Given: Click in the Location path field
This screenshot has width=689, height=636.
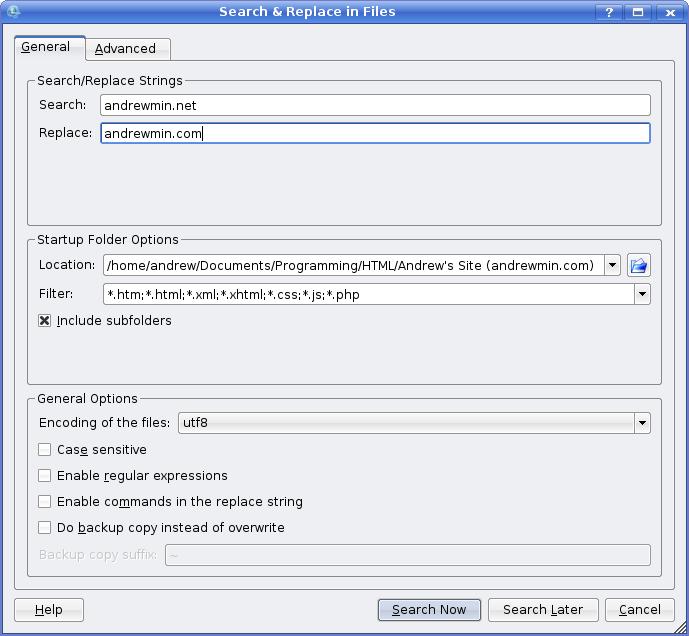Looking at the screenshot, I should [354, 265].
